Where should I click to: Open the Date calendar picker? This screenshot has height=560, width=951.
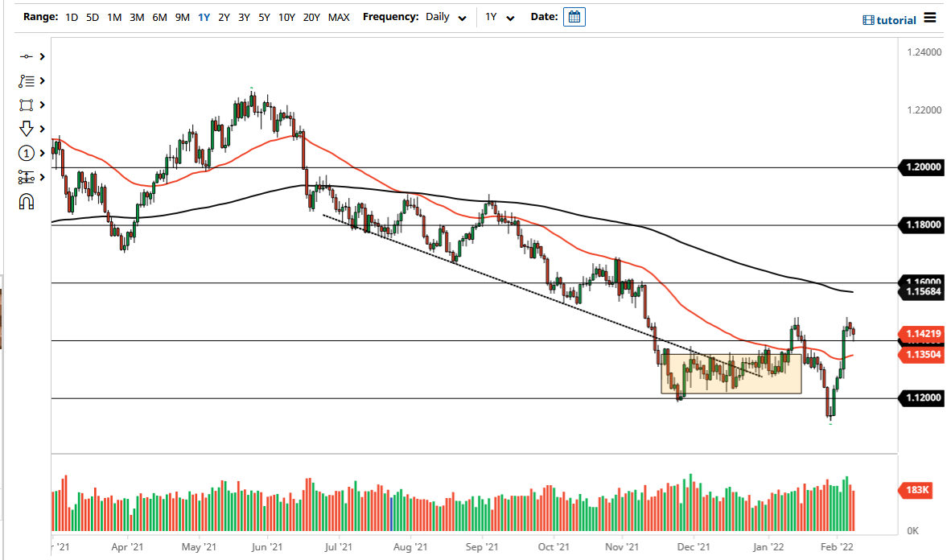tap(574, 16)
